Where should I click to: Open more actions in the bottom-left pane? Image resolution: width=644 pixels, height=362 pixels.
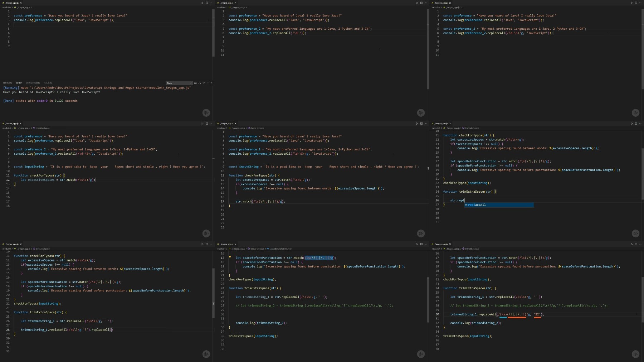(x=211, y=244)
